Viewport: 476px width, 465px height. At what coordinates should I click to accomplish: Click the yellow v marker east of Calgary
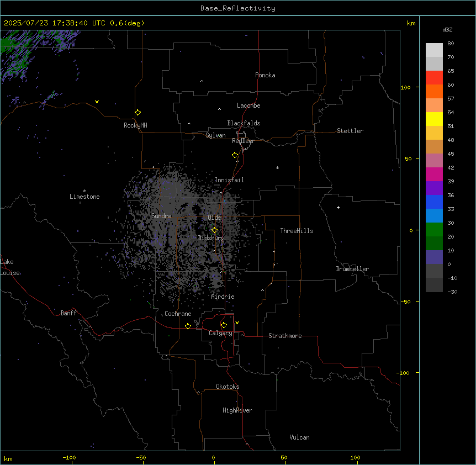coord(237,323)
